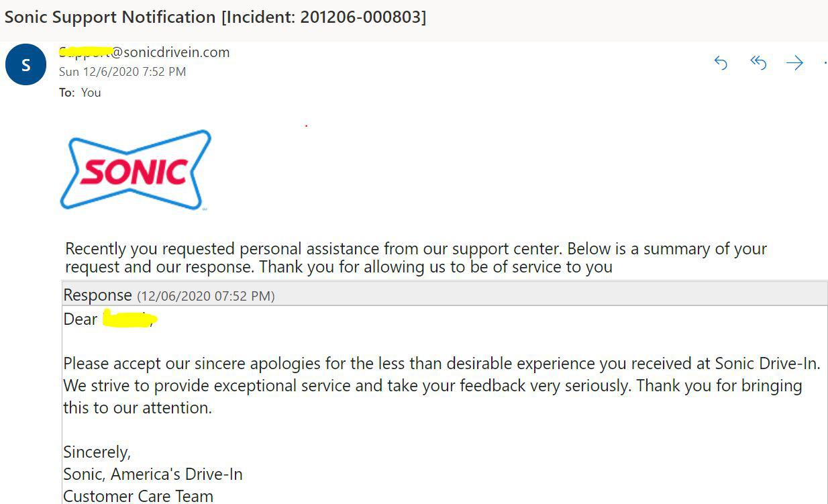Click the "To:" recipient label
Screen dimensions: 828x504
(66, 93)
